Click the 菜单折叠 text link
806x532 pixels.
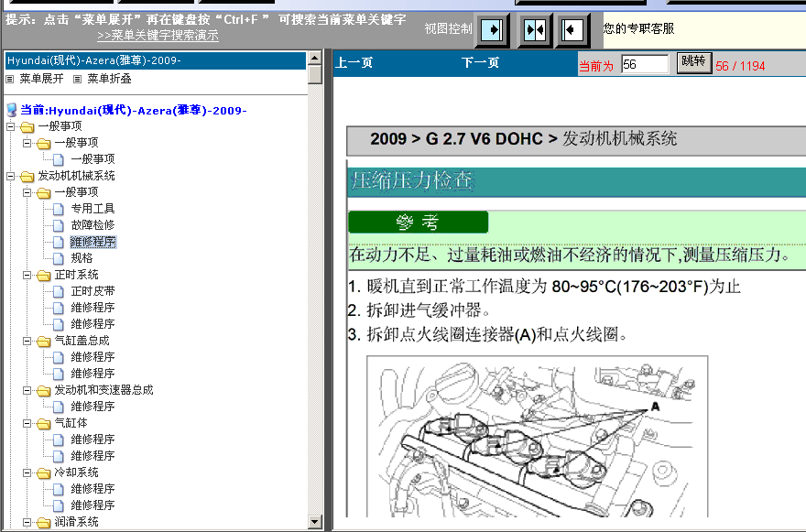tap(110, 79)
